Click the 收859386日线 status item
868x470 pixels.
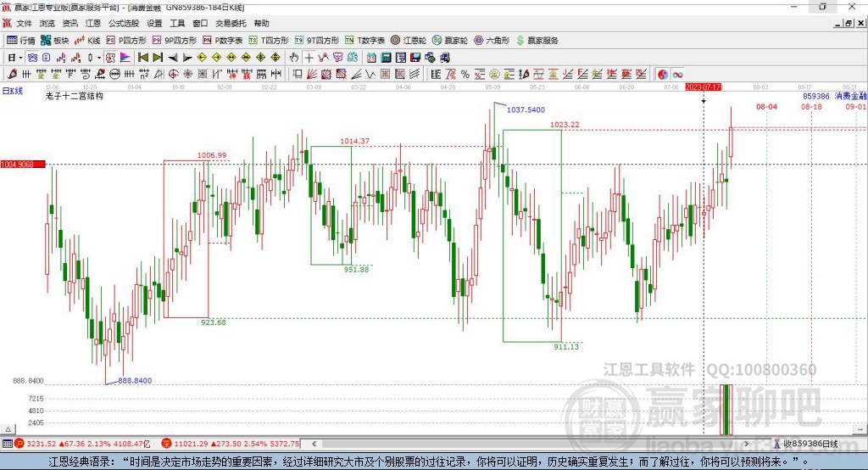point(806,444)
